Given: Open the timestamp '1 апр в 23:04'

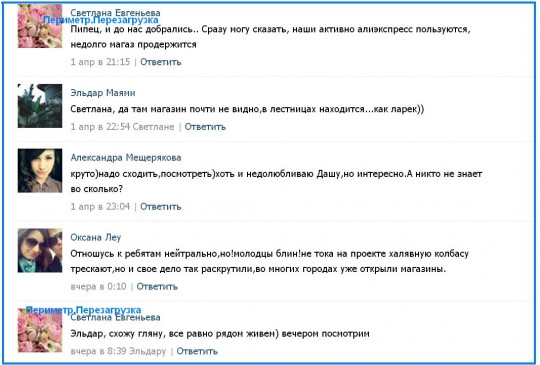Looking at the screenshot, I should pyautogui.click(x=100, y=207).
